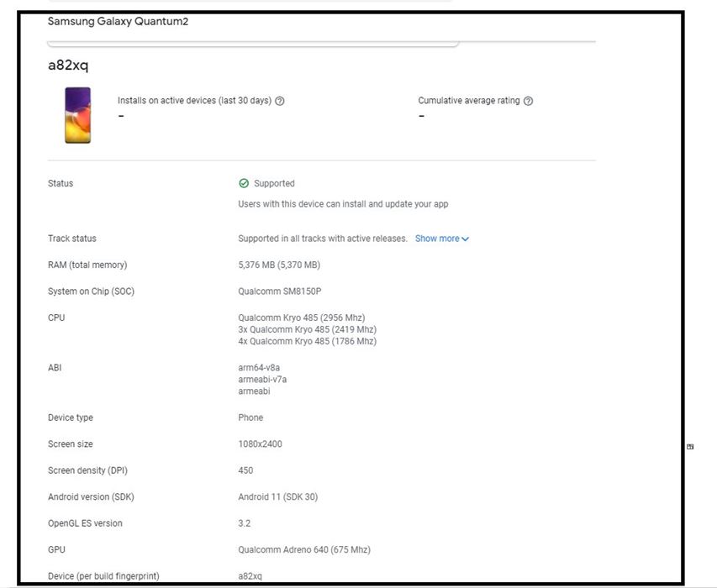Viewport: 717px width, 588px height.
Task: Click the Phone device type value
Action: coord(250,417)
